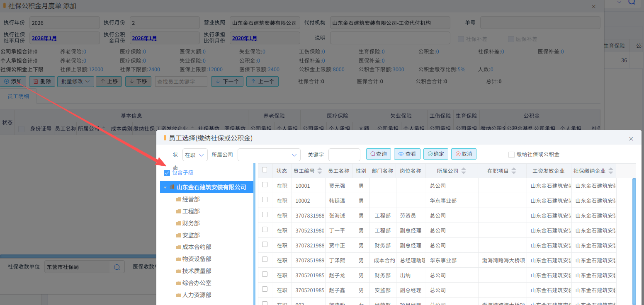Viewport: 644px width, 305px height.
Task: Click the 查询 search button in employee dialog
Action: [x=379, y=154]
